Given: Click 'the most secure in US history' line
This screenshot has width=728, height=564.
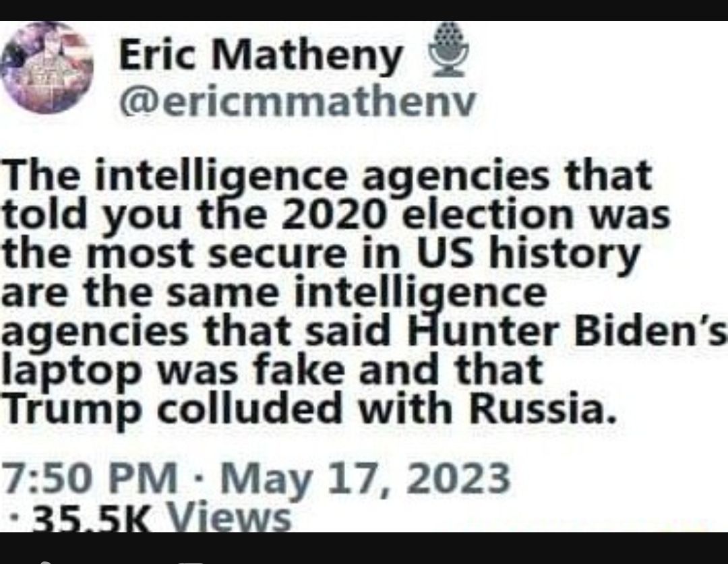Looking at the screenshot, I should [x=320, y=255].
